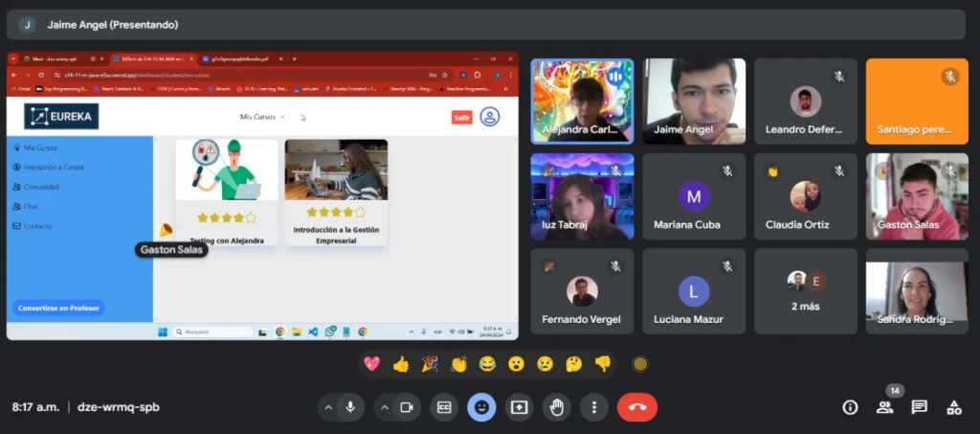Screen dimensions: 980x434
Task: Mute the microphone
Action: click(x=350, y=407)
